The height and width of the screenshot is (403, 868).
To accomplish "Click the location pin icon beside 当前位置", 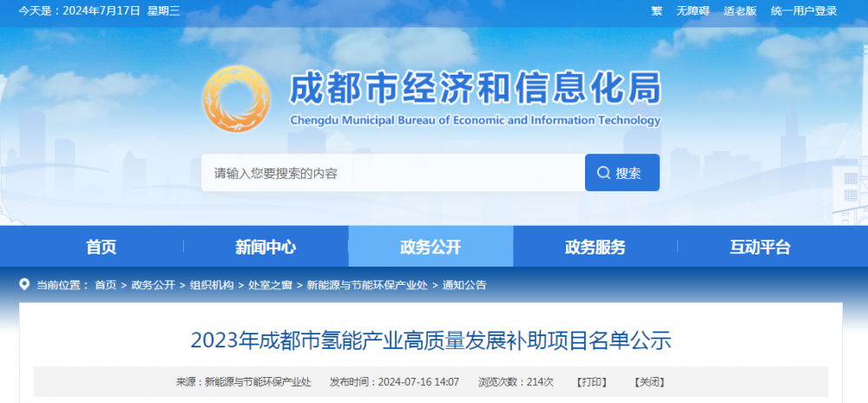I will coord(23,285).
